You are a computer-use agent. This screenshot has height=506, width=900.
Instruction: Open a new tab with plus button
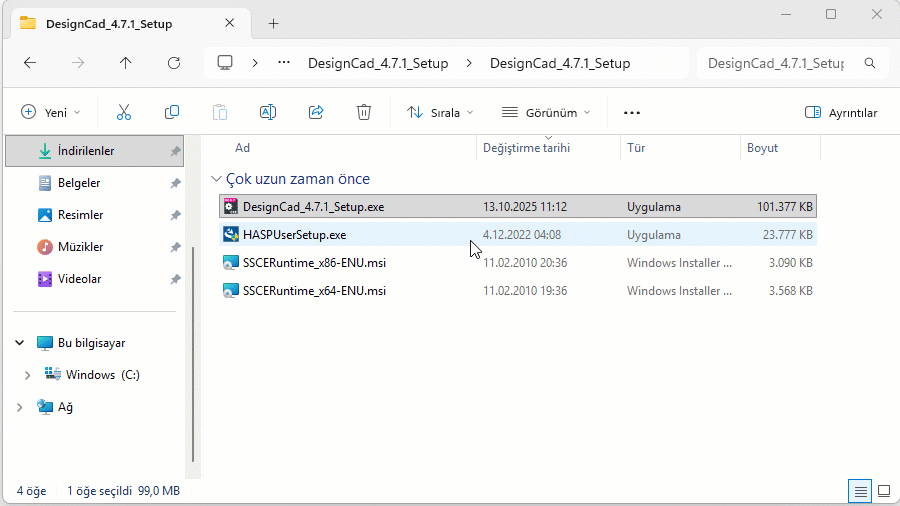(x=273, y=23)
